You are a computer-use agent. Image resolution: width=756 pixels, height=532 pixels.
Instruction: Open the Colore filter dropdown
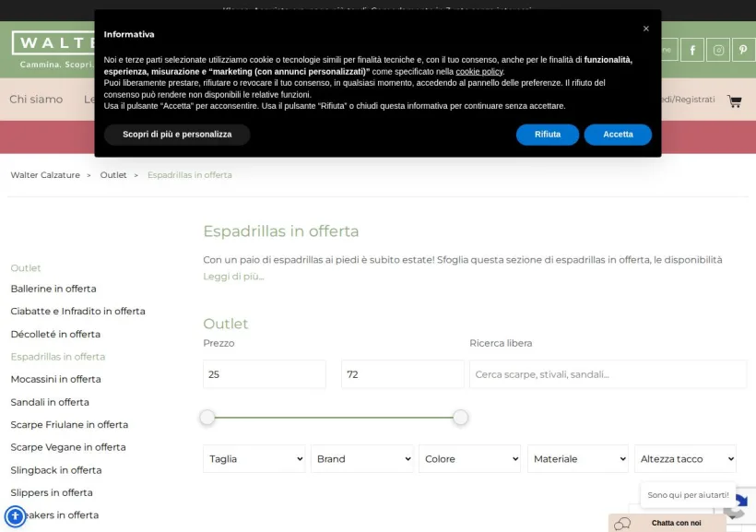(x=469, y=458)
